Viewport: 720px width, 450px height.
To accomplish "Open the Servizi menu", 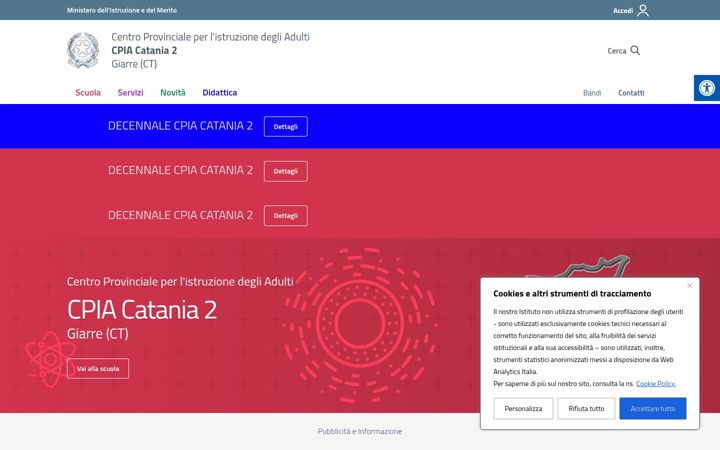I will click(x=130, y=92).
